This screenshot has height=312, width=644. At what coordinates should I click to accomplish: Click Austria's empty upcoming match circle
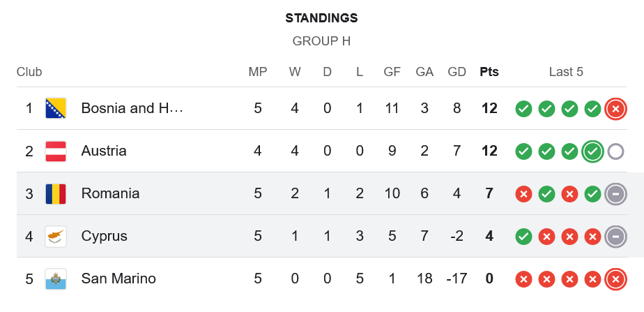[x=615, y=151]
